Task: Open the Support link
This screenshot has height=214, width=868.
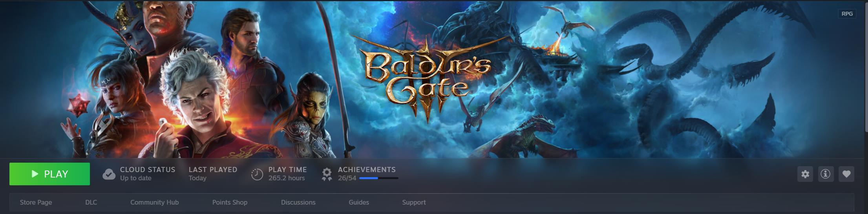Action: [414, 202]
